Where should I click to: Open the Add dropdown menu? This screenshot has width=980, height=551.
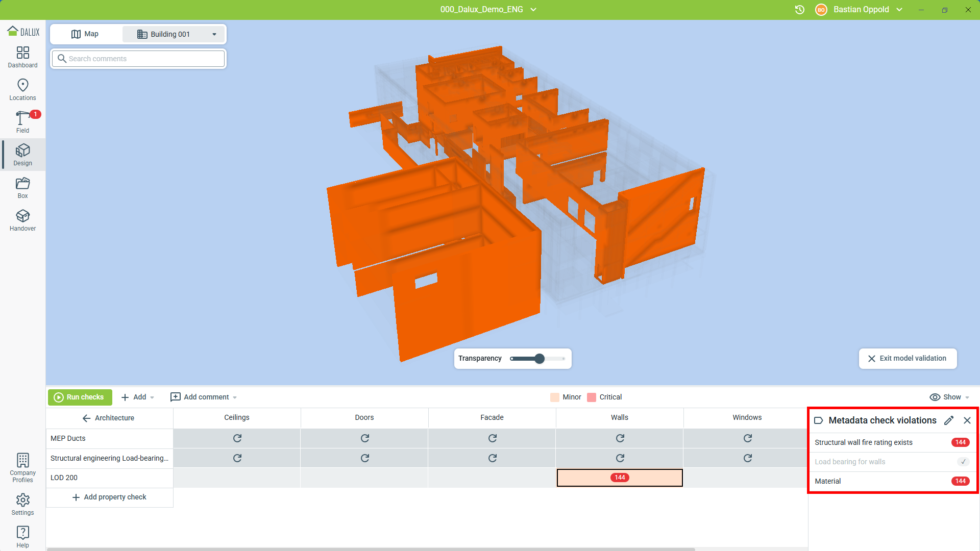[x=137, y=397]
